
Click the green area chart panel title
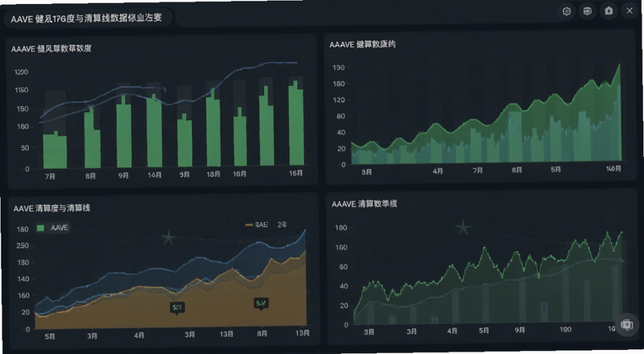click(362, 44)
